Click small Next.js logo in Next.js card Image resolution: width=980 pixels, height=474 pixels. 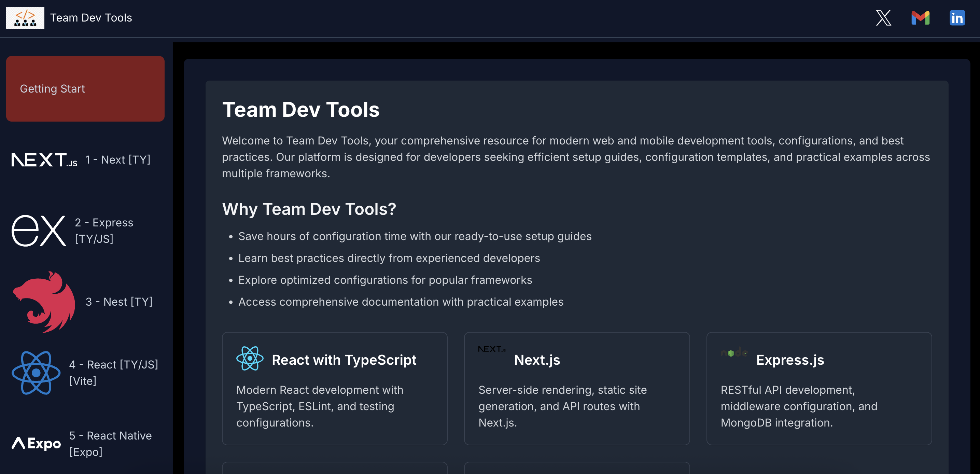coord(492,349)
